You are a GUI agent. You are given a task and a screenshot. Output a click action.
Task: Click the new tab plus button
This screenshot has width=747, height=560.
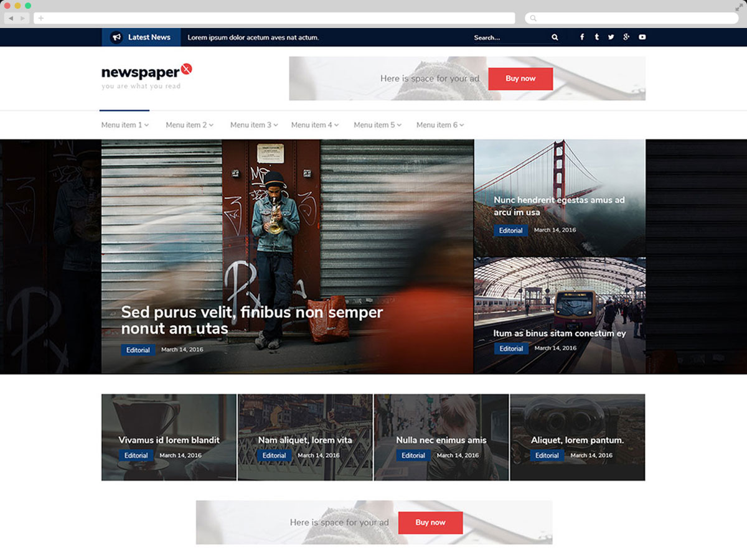[40, 18]
